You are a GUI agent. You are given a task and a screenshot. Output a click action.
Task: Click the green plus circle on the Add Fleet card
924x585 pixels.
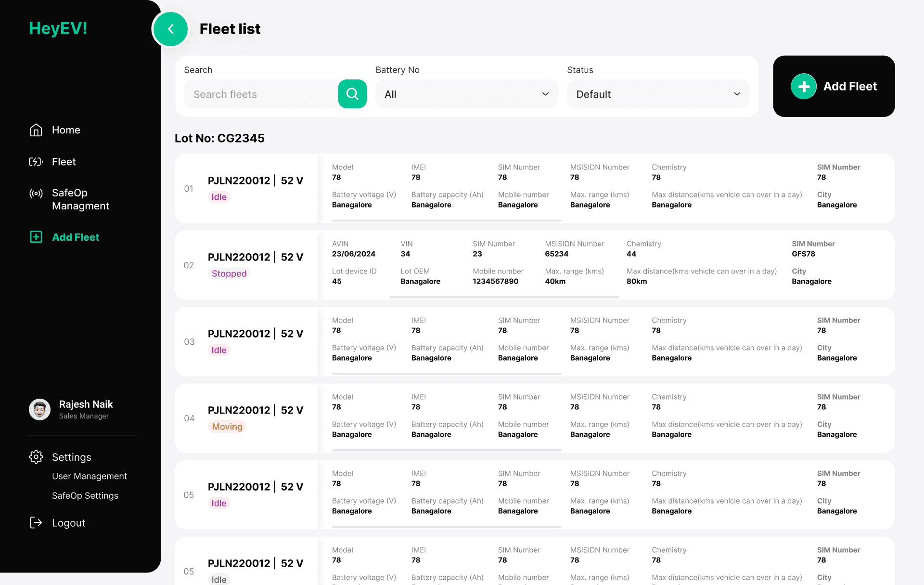[x=803, y=86]
